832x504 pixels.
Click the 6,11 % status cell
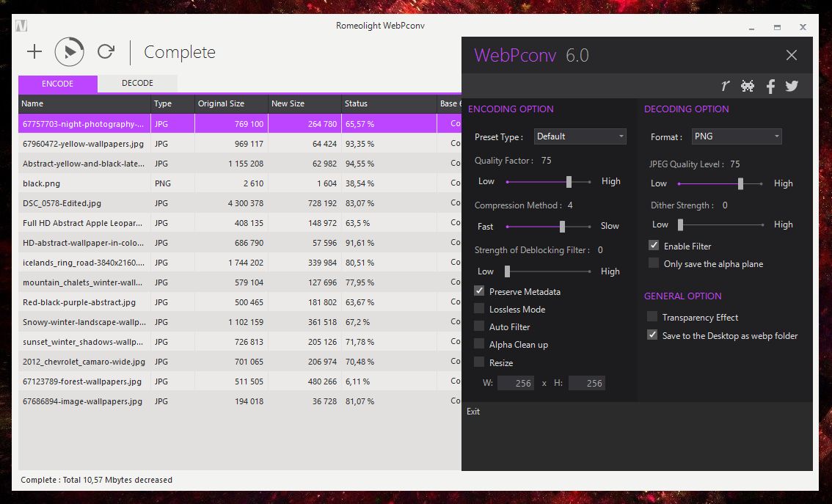coord(389,381)
